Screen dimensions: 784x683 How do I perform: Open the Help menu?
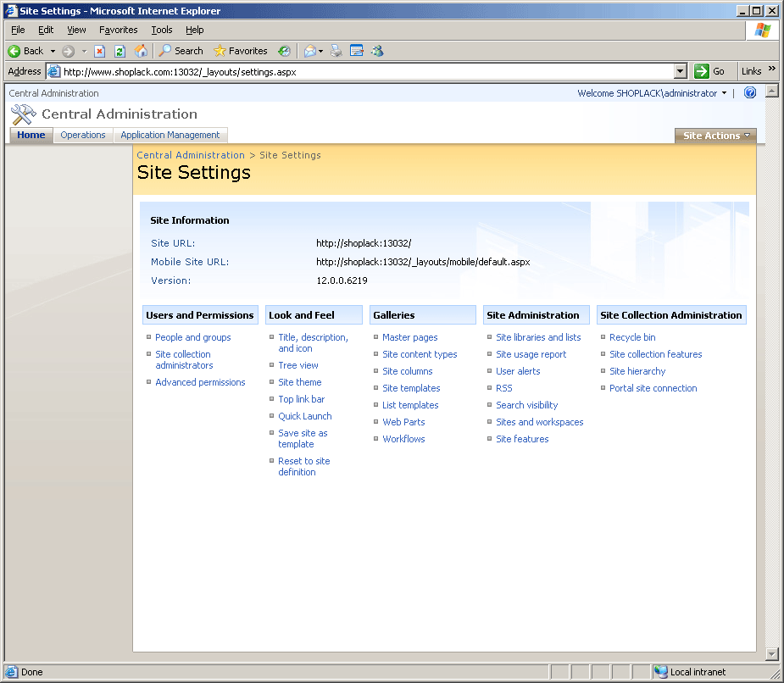(194, 30)
